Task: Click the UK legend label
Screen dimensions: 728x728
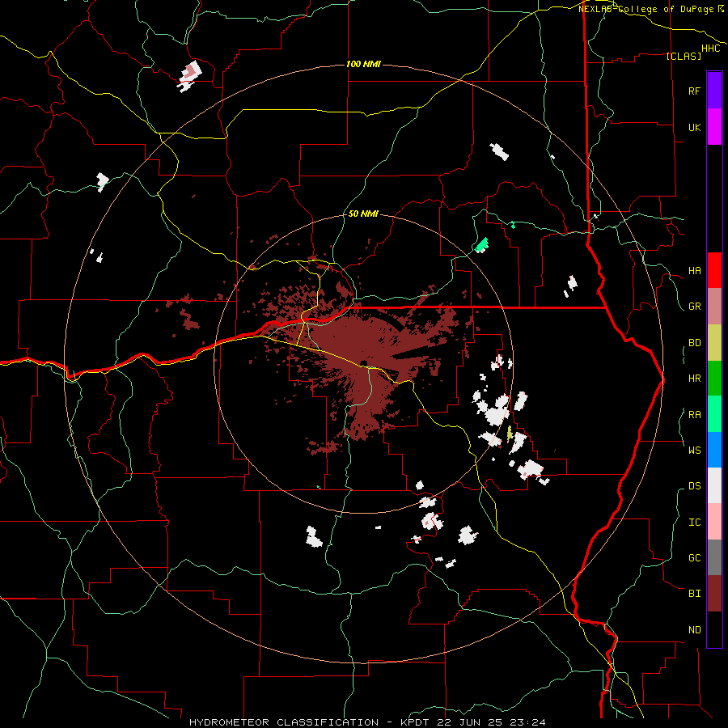Action: click(x=694, y=127)
